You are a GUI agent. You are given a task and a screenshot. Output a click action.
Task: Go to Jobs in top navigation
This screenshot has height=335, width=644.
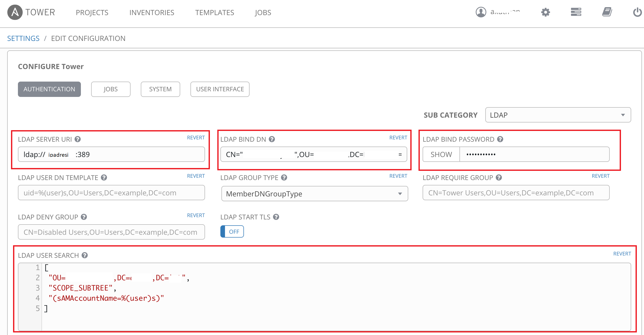263,13
